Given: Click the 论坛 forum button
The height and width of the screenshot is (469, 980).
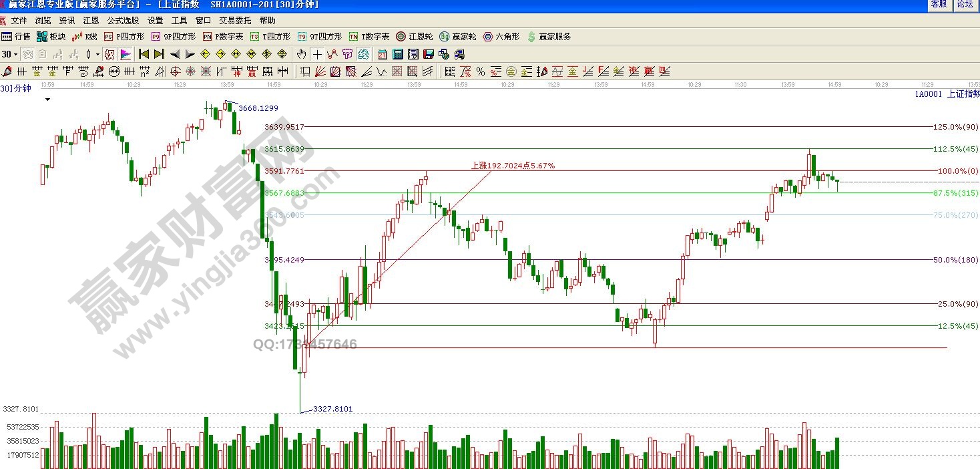Looking at the screenshot, I should [965, 5].
